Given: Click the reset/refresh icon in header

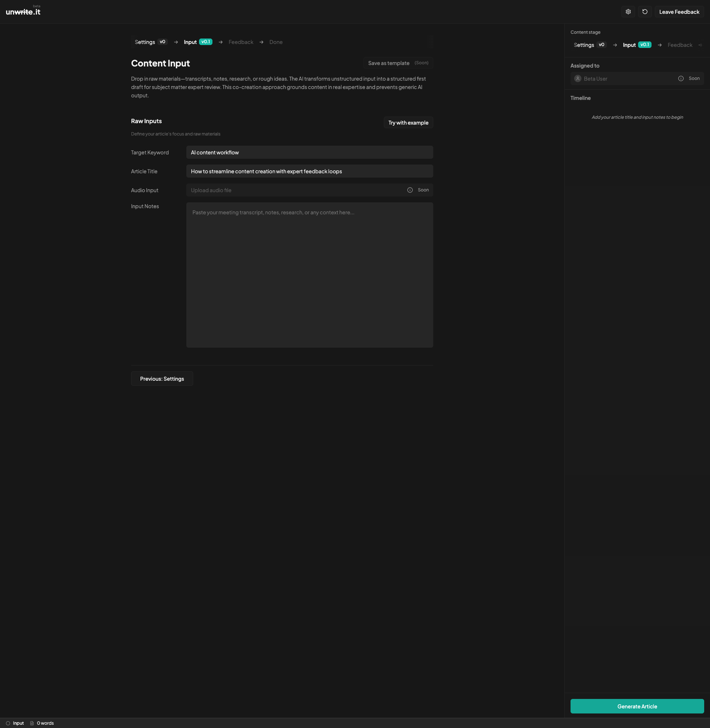Looking at the screenshot, I should coord(645,12).
